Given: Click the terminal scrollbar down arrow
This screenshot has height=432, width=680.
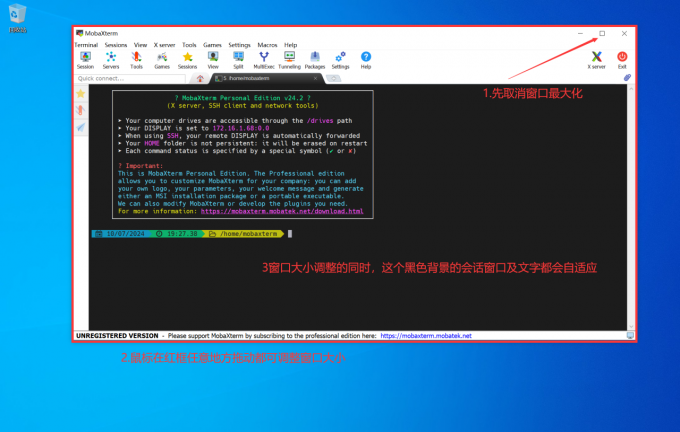Looking at the screenshot, I should 631,327.
